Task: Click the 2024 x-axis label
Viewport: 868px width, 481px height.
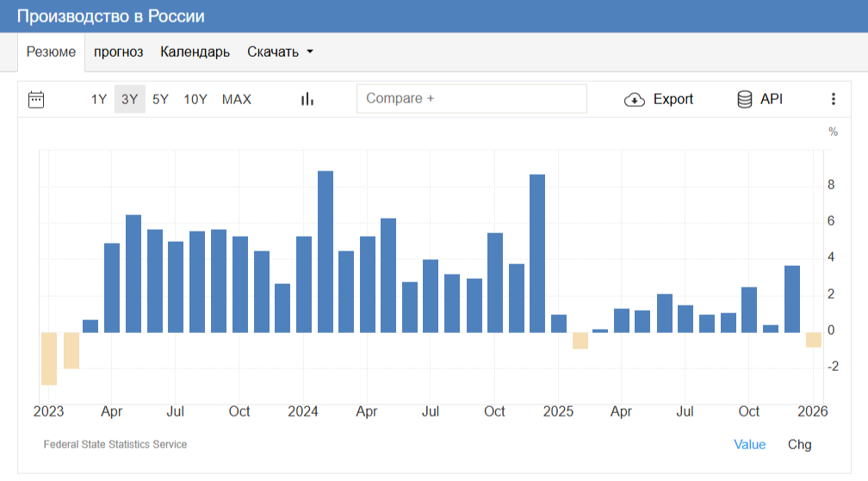Action: pyautogui.click(x=303, y=411)
